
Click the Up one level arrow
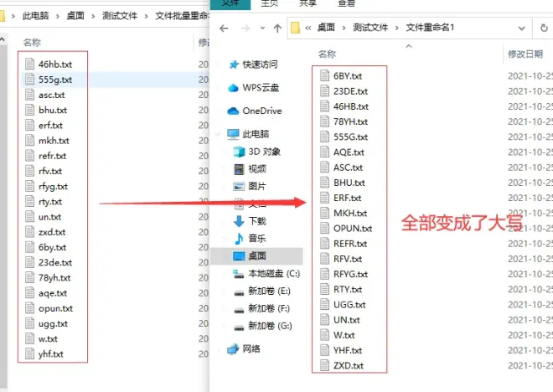point(277,28)
